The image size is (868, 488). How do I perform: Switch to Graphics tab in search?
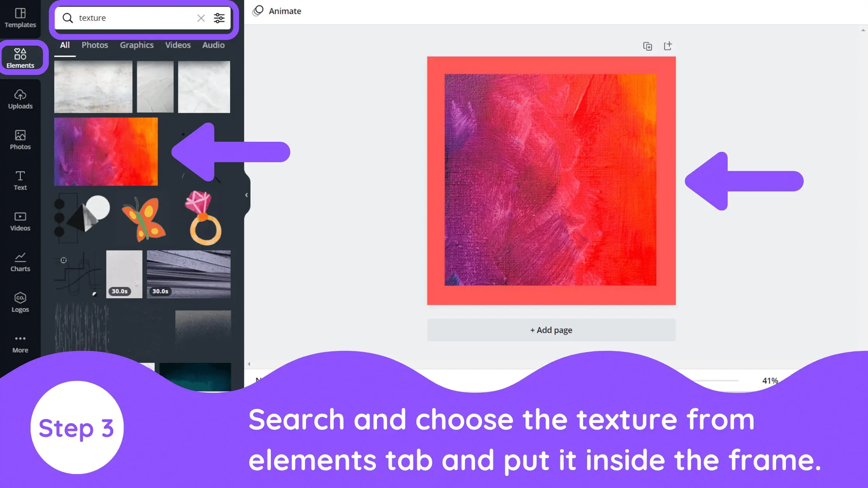pyautogui.click(x=136, y=45)
